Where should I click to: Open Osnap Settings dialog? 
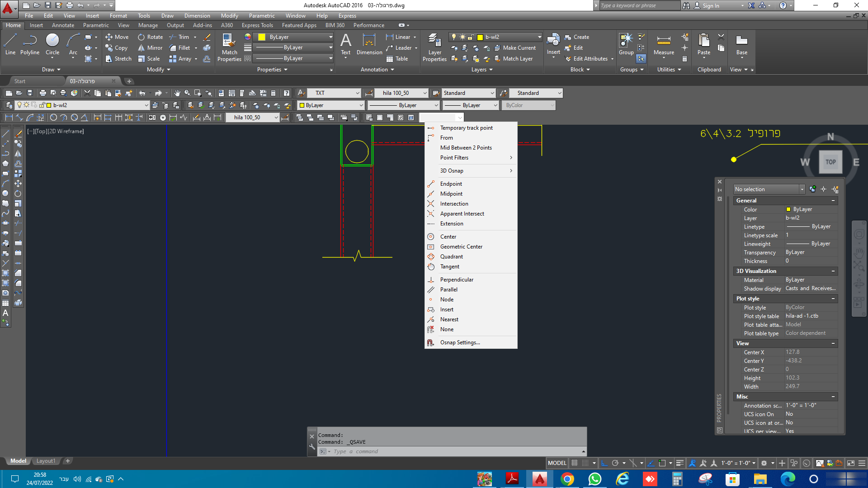pyautogui.click(x=460, y=343)
